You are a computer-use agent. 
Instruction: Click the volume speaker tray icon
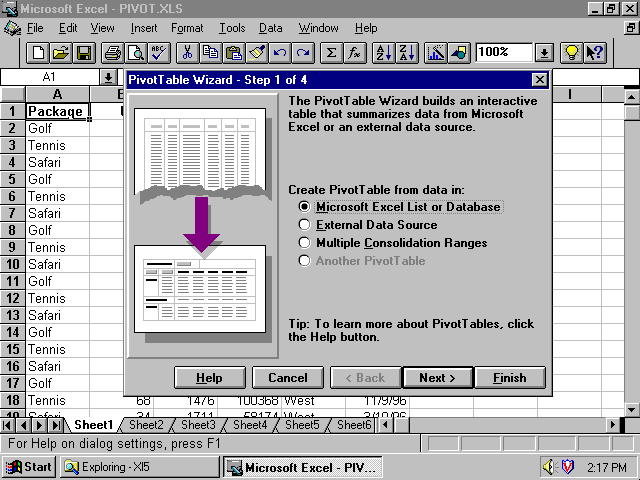tap(549, 467)
